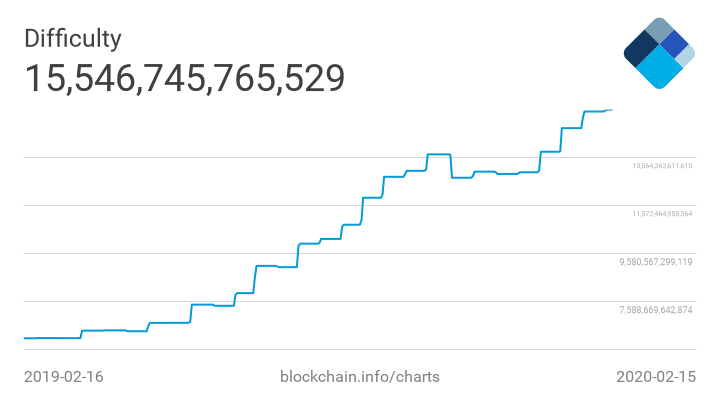720x405 pixels.
Task: Click the 9,580,567,299,119 axis label
Action: [x=656, y=262]
